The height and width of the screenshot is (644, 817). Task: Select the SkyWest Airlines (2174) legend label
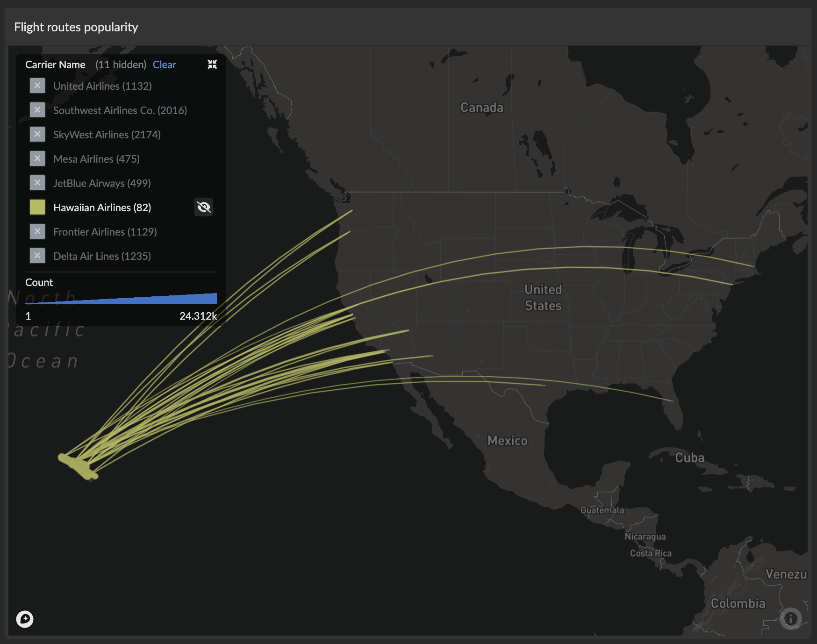click(107, 135)
